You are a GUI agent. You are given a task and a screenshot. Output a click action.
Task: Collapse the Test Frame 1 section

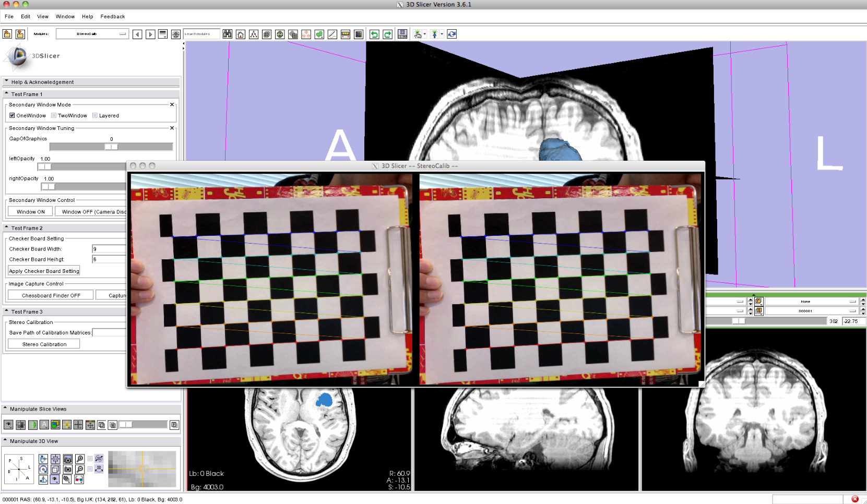click(x=7, y=94)
